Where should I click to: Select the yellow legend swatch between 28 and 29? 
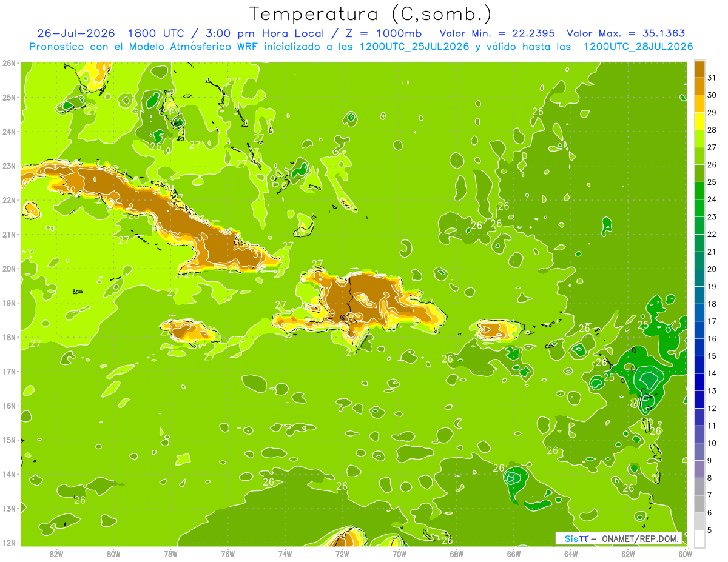point(699,121)
